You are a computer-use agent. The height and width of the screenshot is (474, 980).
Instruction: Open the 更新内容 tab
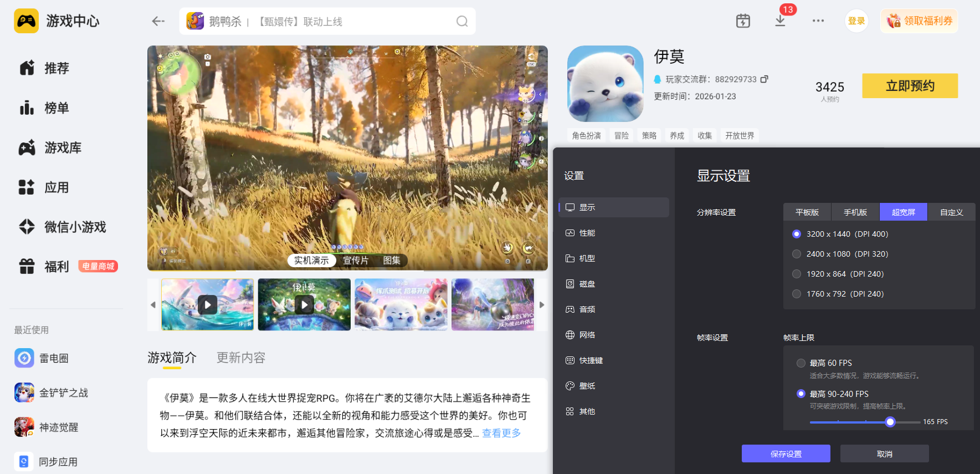coord(241,358)
